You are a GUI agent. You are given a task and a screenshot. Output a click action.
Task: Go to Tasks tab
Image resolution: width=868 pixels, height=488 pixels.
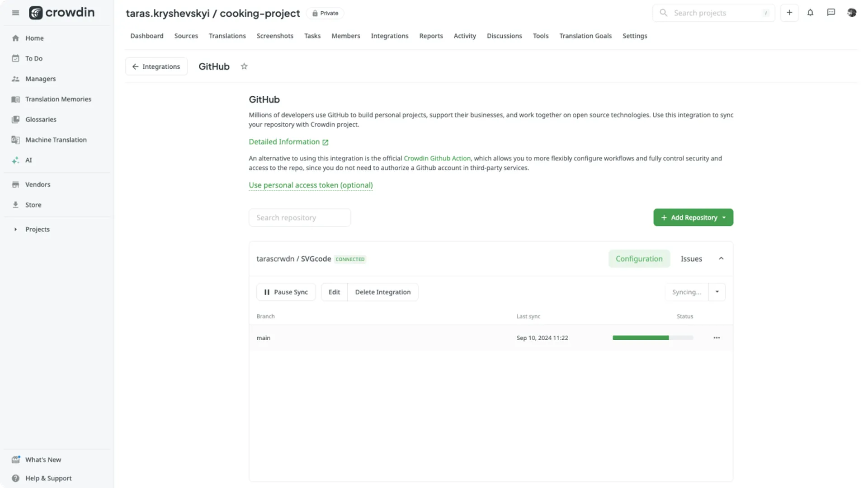312,36
